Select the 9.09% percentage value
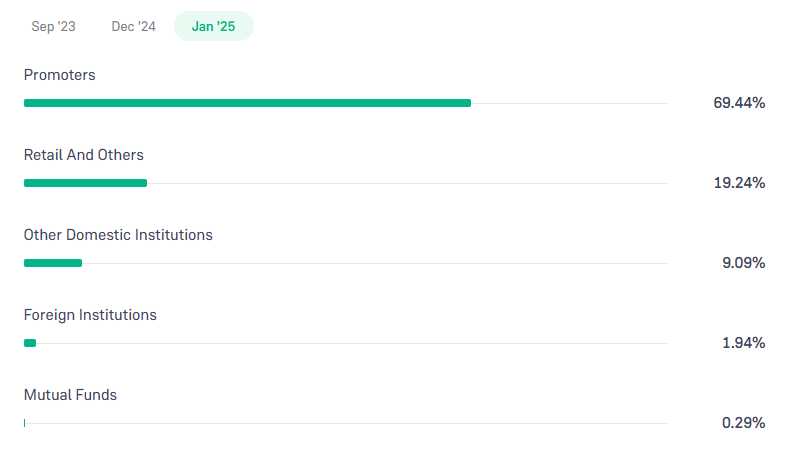This screenshot has height=459, width=797. [x=744, y=263]
